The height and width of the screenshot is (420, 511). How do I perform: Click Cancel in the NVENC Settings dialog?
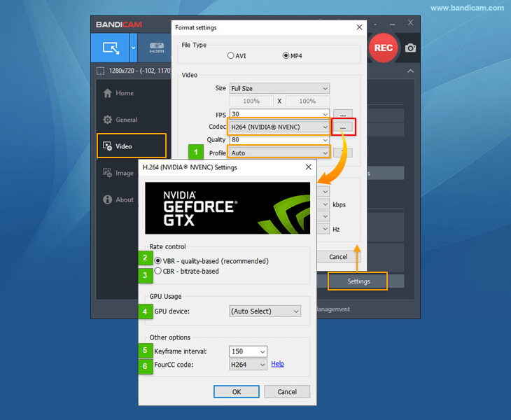(287, 392)
